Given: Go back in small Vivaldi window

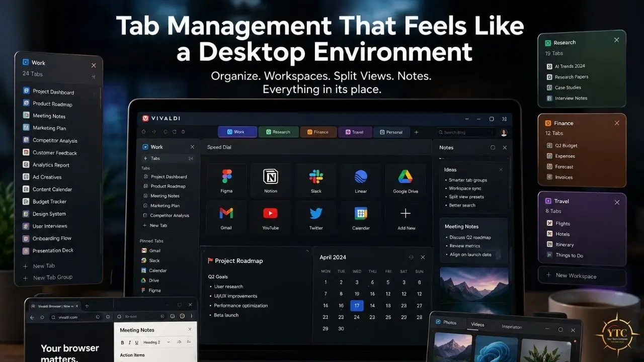Looking at the screenshot, I should coord(32,317).
